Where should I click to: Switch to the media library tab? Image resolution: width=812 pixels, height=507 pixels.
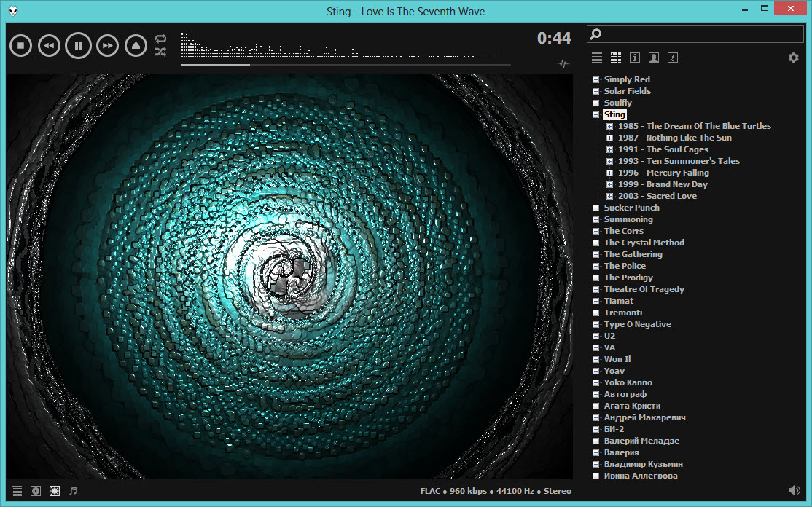(616, 58)
